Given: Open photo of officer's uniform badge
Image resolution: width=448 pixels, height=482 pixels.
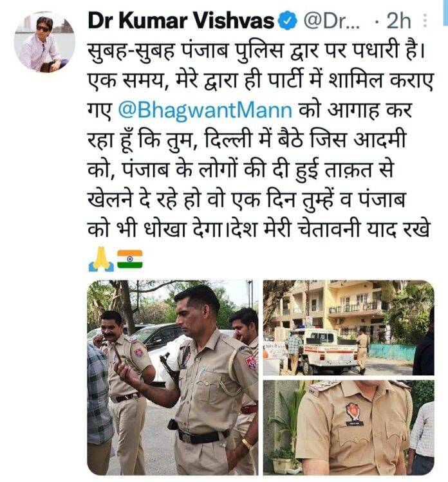Looking at the screenshot, I should (348, 427).
